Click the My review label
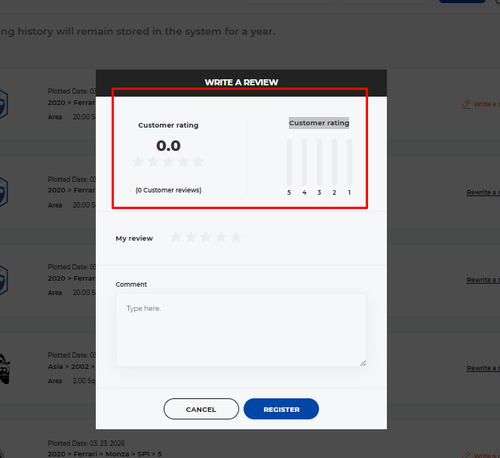 click(134, 238)
